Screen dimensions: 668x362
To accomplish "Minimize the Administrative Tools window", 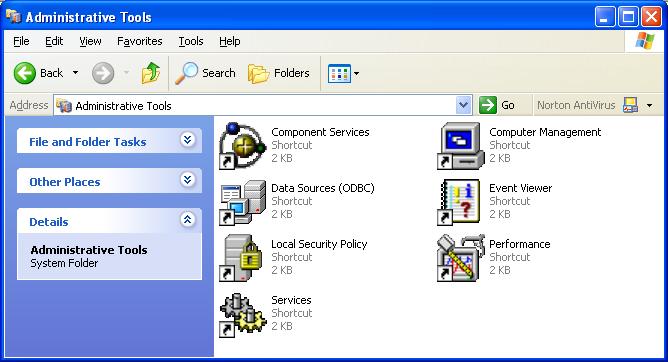I will click(605, 17).
